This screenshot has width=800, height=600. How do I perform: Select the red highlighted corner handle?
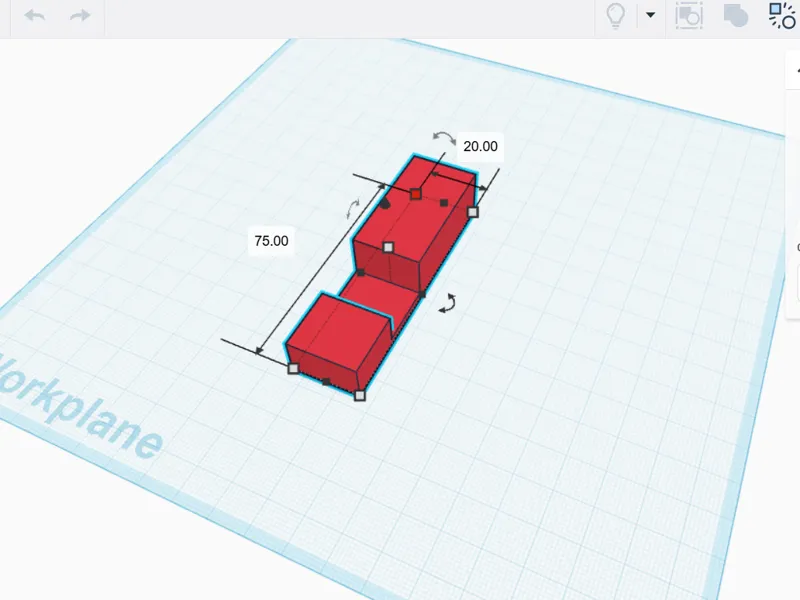(x=416, y=194)
